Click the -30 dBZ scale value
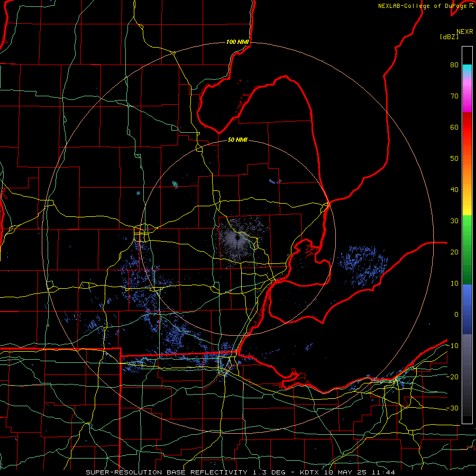Image resolution: width=476 pixels, height=476 pixels. pos(452,408)
